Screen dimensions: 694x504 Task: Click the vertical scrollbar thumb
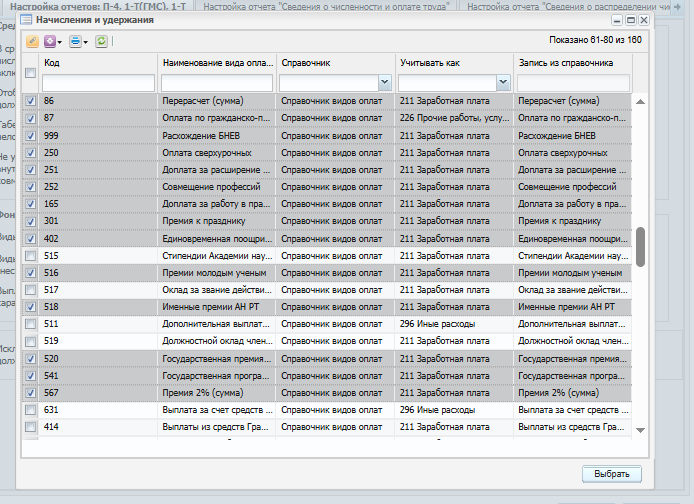coord(640,247)
